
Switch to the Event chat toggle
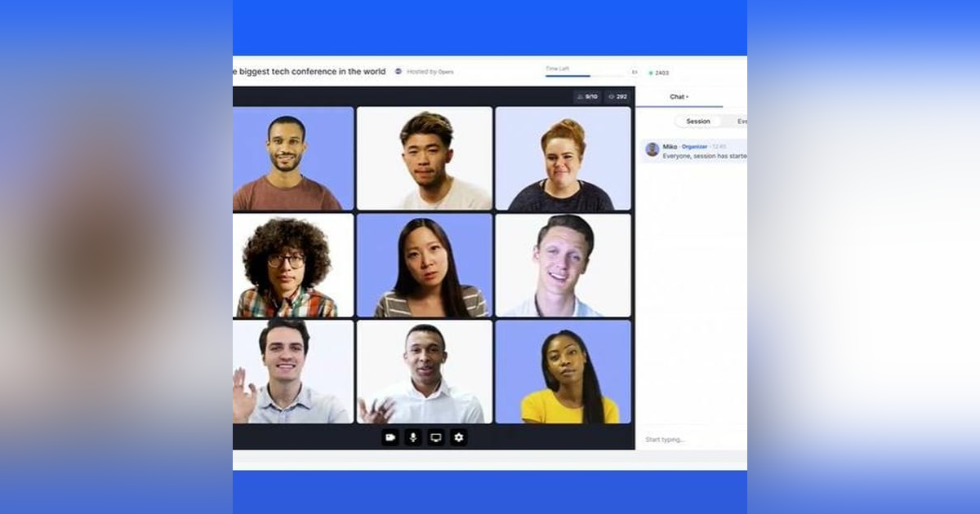[x=740, y=122]
